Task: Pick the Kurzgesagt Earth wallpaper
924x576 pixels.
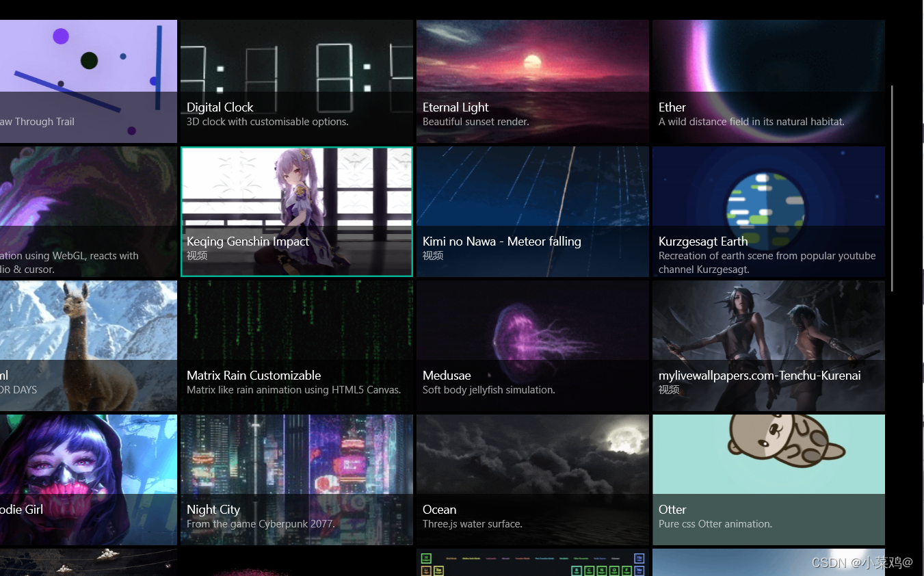Action: [769, 211]
